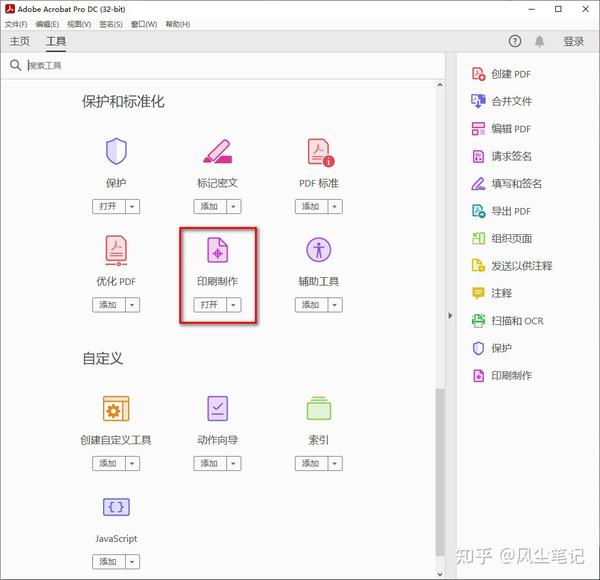Click the 添加 button under 辅助工具
This screenshot has width=600, height=580.
click(x=311, y=305)
